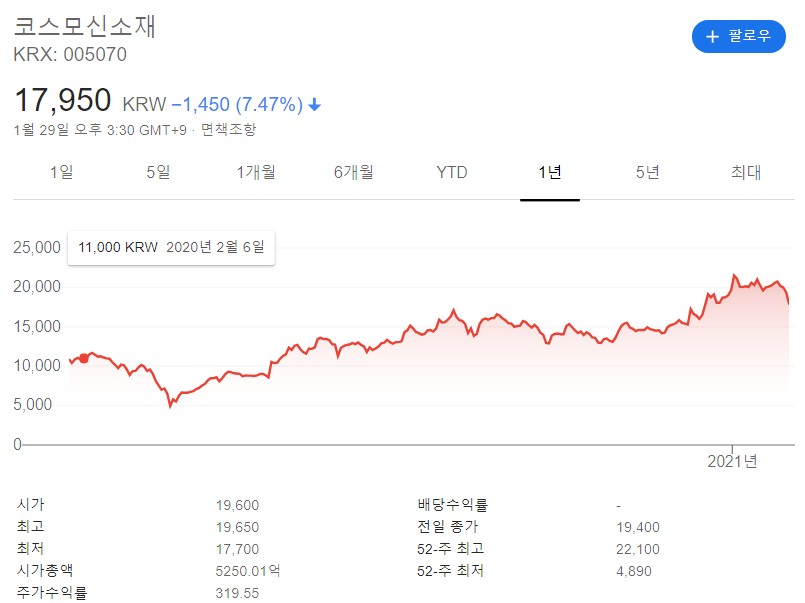
Task: Click the 배당수익률 label
Action: (452, 504)
